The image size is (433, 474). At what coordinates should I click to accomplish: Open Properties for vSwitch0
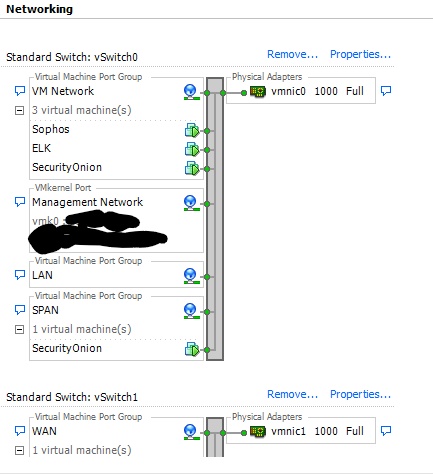click(360, 54)
